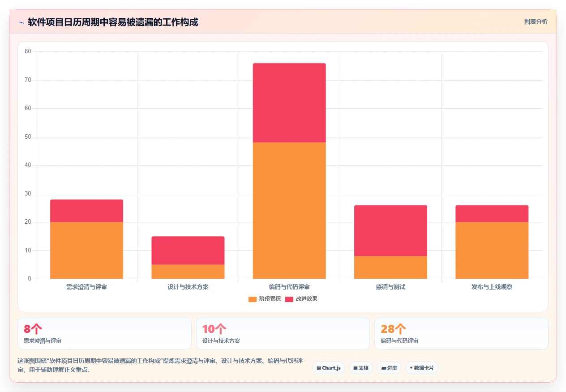566x392 pixels.
Task: Select the Chart.js tag chip
Action: click(x=329, y=368)
